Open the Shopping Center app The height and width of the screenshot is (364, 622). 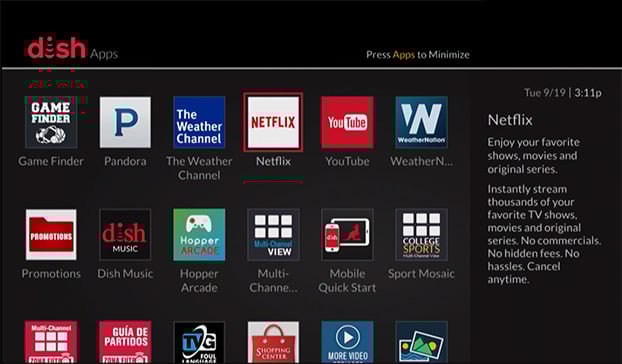[273, 342]
